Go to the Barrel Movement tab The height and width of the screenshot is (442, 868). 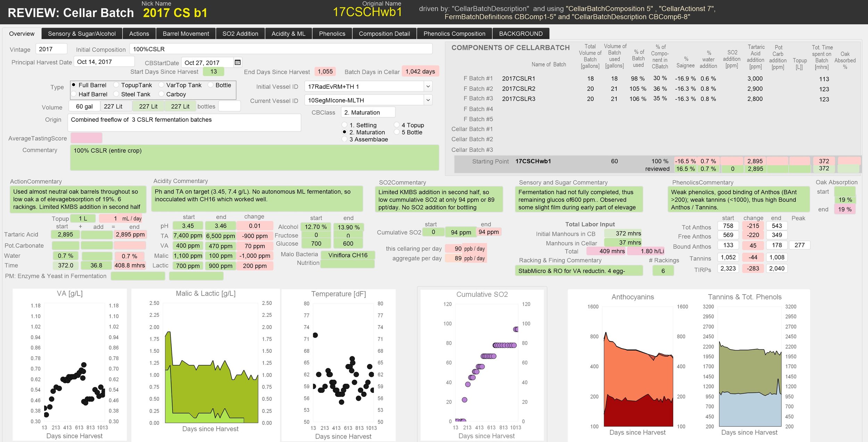tap(186, 34)
